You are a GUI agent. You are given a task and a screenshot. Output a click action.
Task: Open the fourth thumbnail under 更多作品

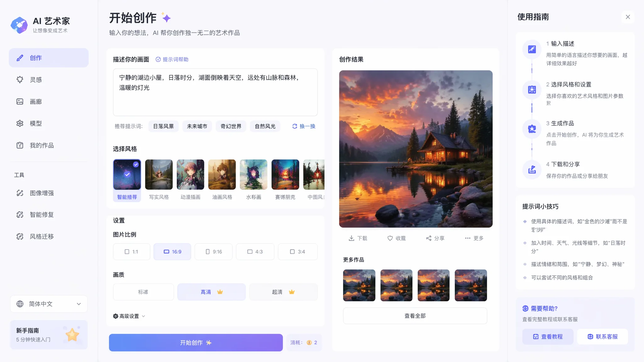pyautogui.click(x=471, y=285)
